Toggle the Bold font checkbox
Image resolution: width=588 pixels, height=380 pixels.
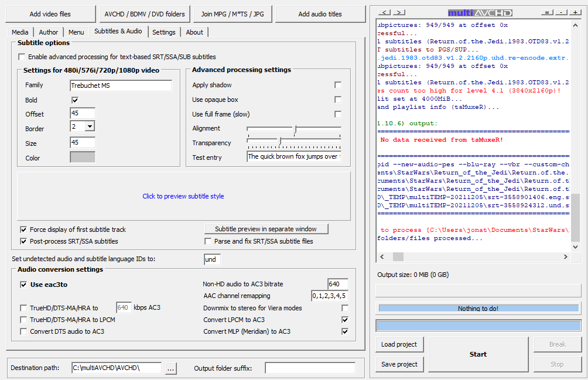click(x=75, y=100)
